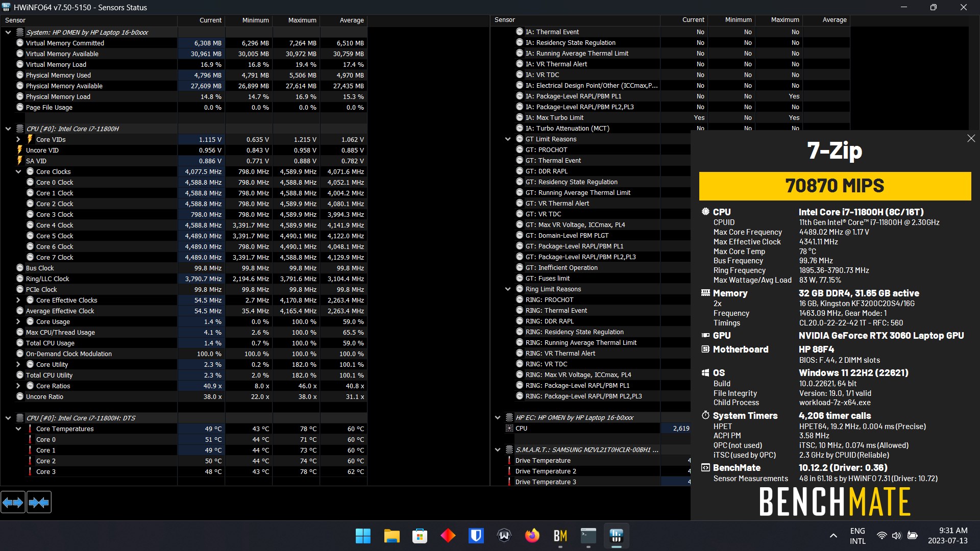The height and width of the screenshot is (551, 980).
Task: Select Core 3 Clock row
Action: coord(184,214)
